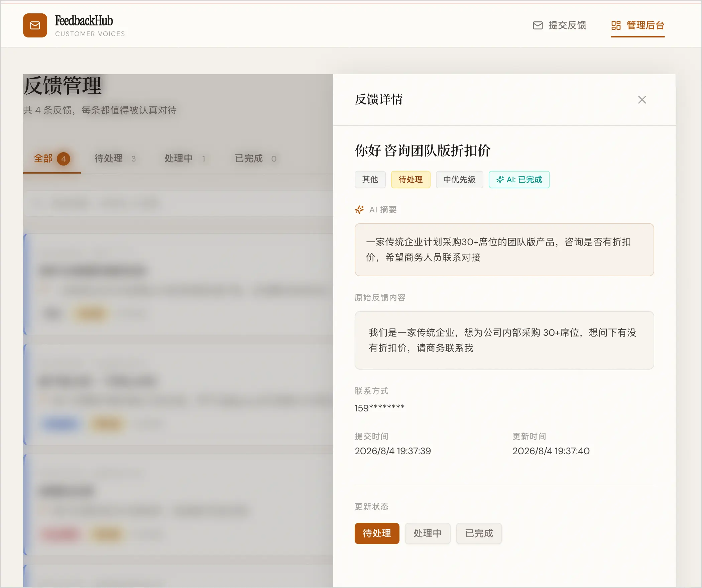Set status to 待处理 under 更新状态
This screenshot has height=588, width=702.
(x=377, y=533)
